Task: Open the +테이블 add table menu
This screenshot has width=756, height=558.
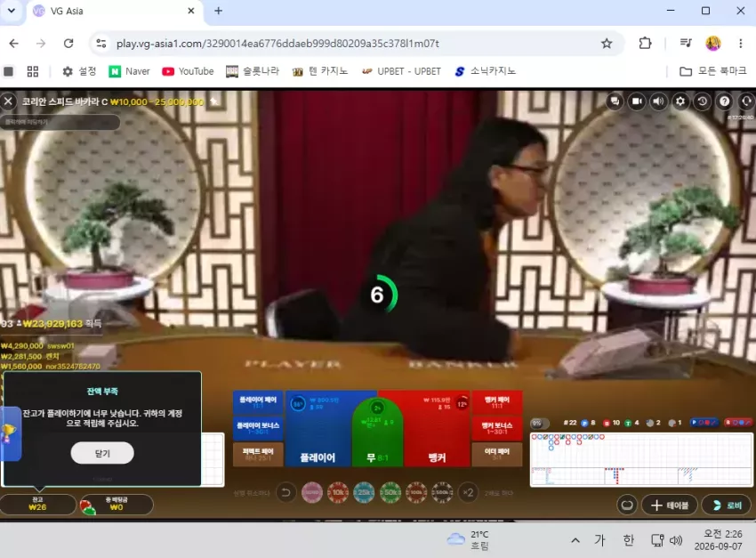Action: pyautogui.click(x=670, y=505)
